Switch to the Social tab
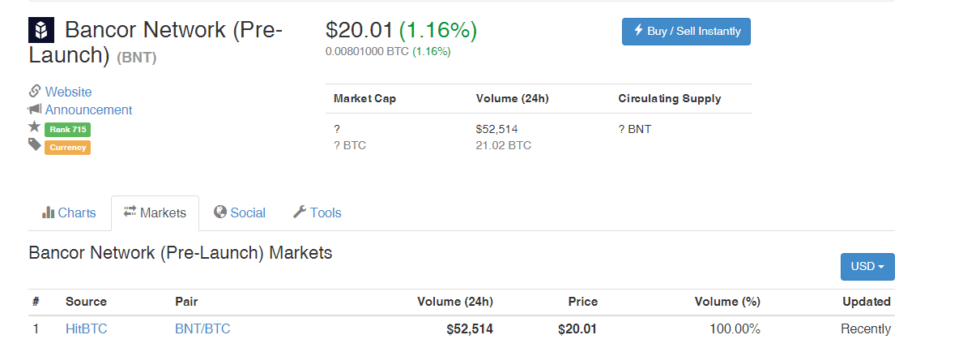This screenshot has width=980, height=352. [x=240, y=212]
